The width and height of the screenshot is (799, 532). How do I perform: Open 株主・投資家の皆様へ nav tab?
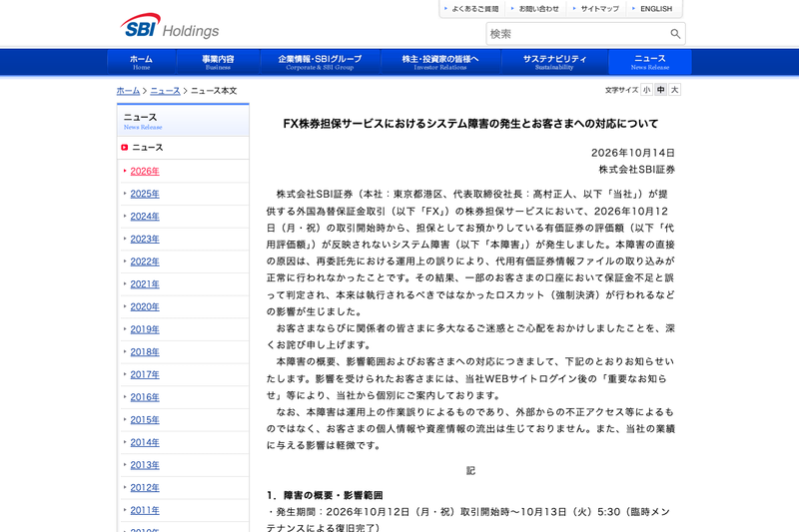[440, 62]
